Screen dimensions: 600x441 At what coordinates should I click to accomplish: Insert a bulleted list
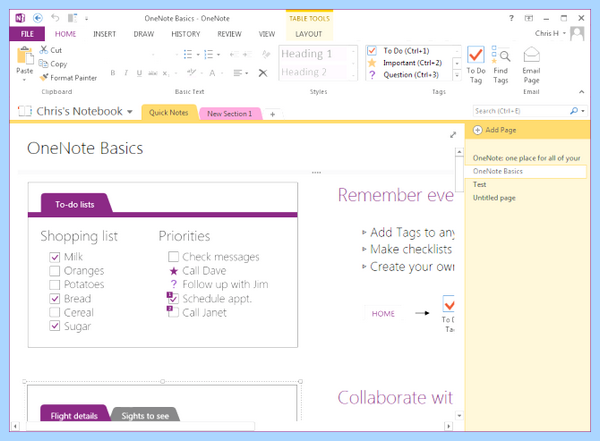pyautogui.click(x=188, y=54)
